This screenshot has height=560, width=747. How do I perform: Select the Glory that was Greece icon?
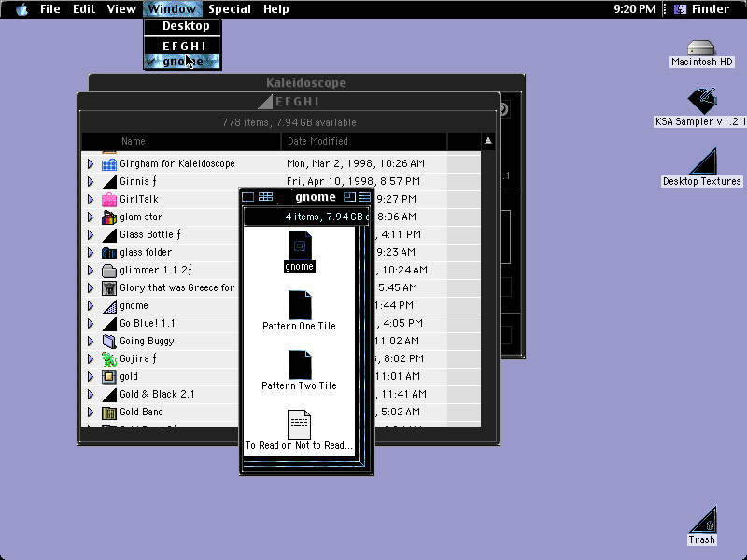point(109,288)
